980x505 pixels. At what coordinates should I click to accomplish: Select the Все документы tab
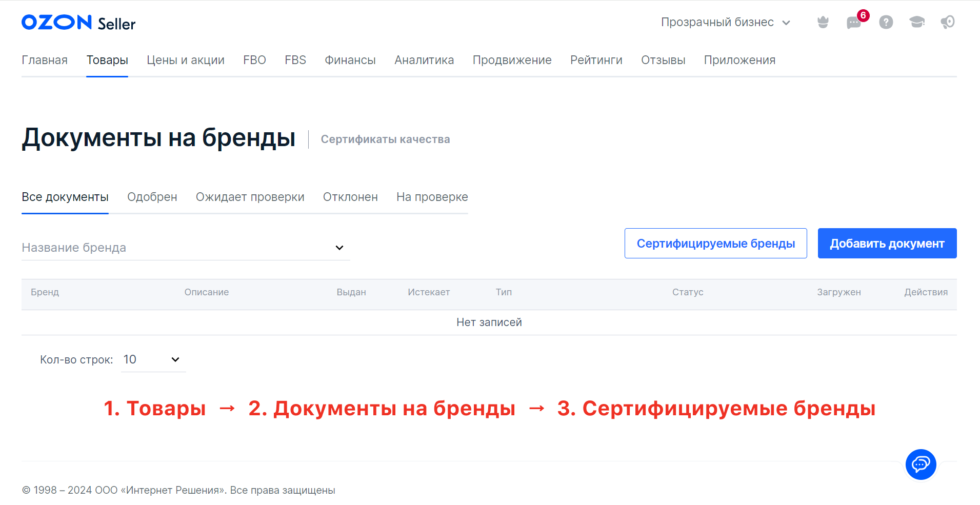point(65,197)
